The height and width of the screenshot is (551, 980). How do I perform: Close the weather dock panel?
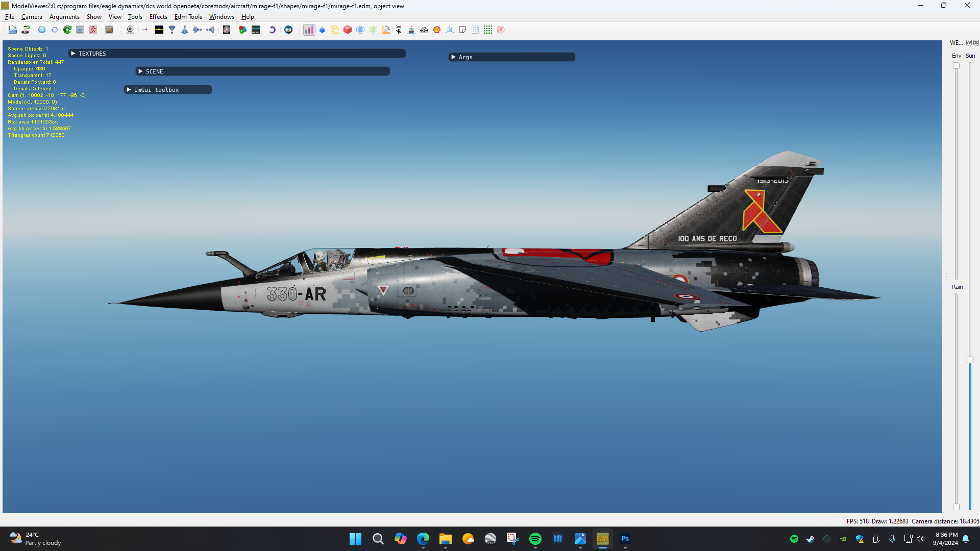[x=976, y=43]
